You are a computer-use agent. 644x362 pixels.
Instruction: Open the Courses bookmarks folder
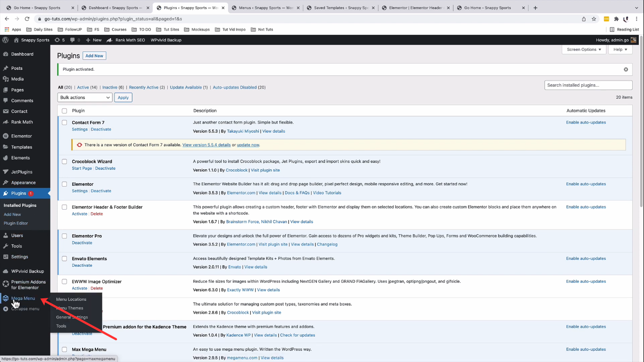click(116, 29)
